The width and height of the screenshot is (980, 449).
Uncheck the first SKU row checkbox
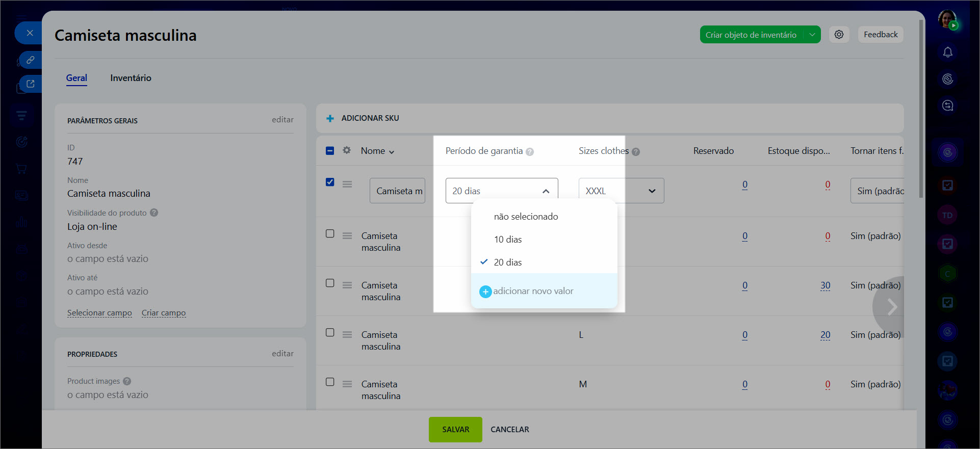click(330, 182)
